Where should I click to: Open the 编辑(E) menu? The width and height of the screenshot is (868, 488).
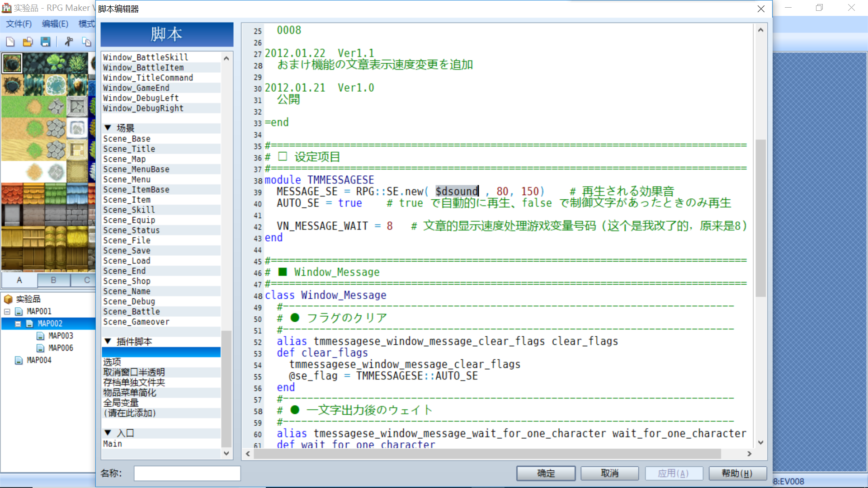pyautogui.click(x=55, y=24)
